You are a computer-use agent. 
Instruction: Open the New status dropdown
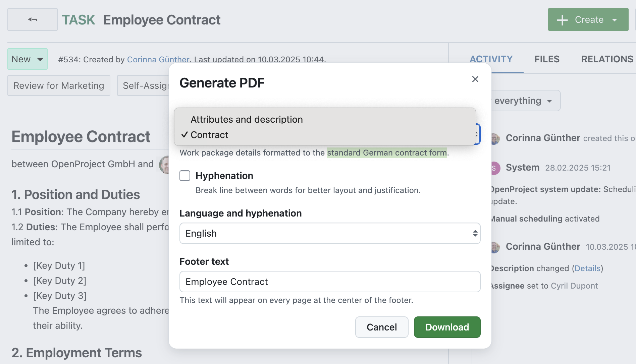pyautogui.click(x=27, y=59)
